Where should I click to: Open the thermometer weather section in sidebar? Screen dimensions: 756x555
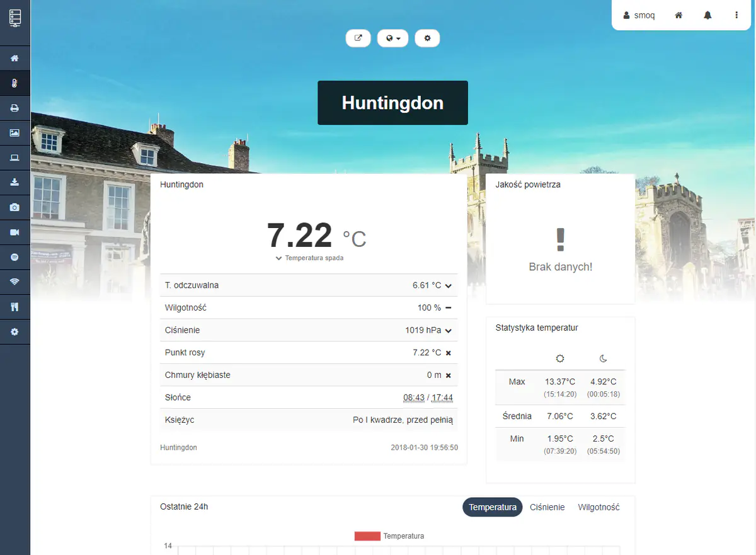pos(14,83)
